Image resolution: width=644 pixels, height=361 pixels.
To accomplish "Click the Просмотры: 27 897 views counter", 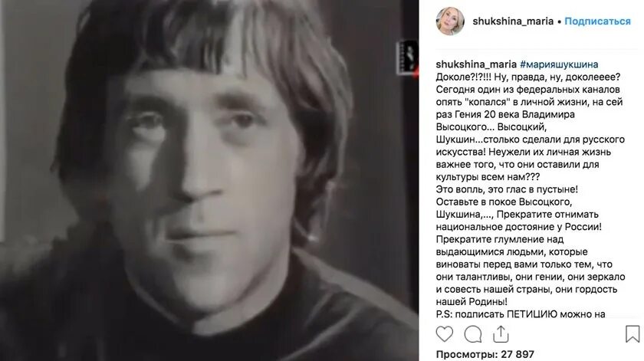I will 485,354.
